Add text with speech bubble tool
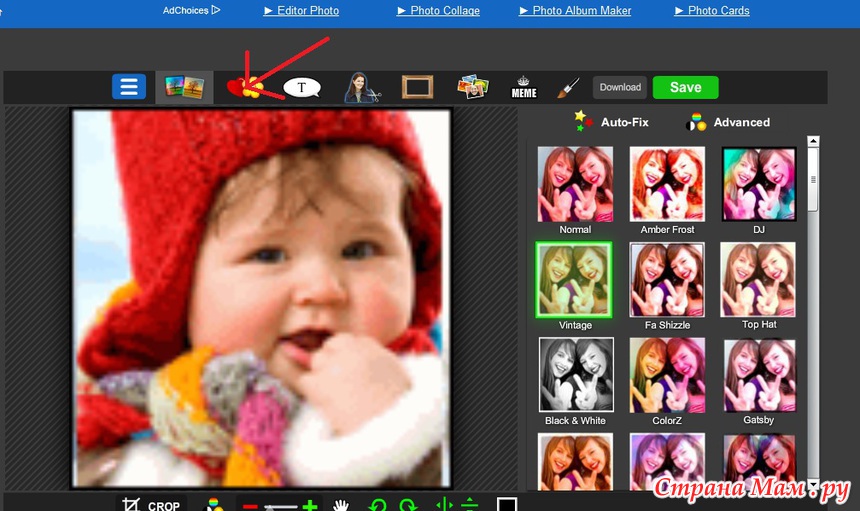Screen dimensions: 860x511 pyautogui.click(x=302, y=88)
